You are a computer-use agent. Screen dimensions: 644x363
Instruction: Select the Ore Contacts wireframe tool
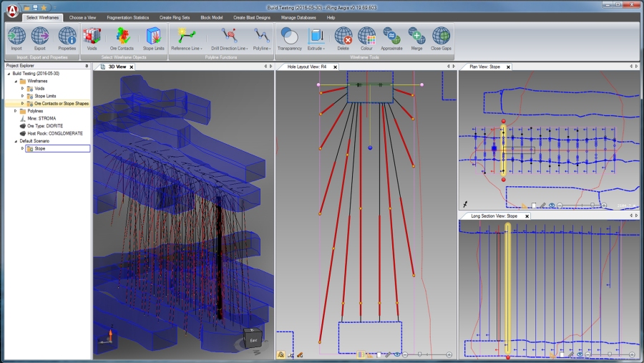122,37
